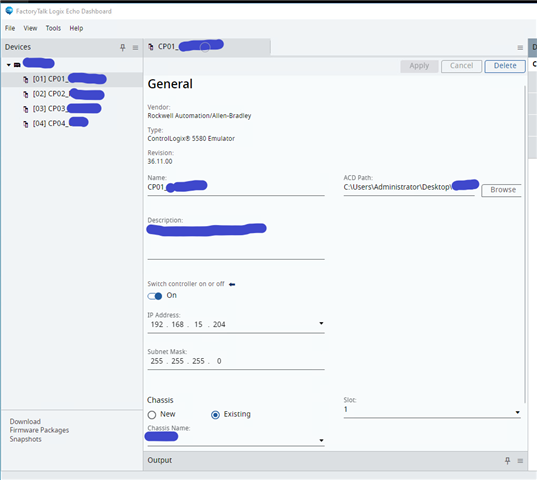
Task: Click the Cancel button
Action: click(x=461, y=66)
